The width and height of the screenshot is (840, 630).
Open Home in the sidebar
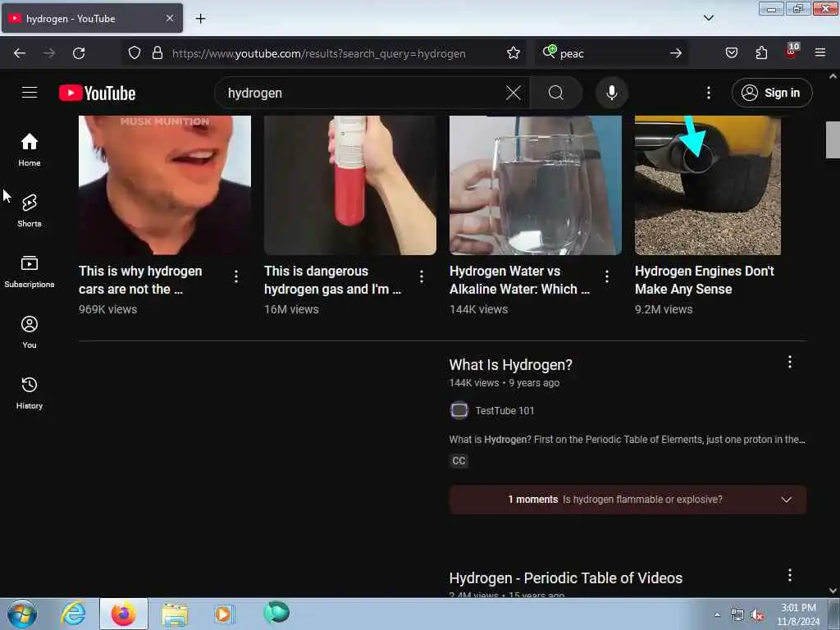pyautogui.click(x=30, y=150)
